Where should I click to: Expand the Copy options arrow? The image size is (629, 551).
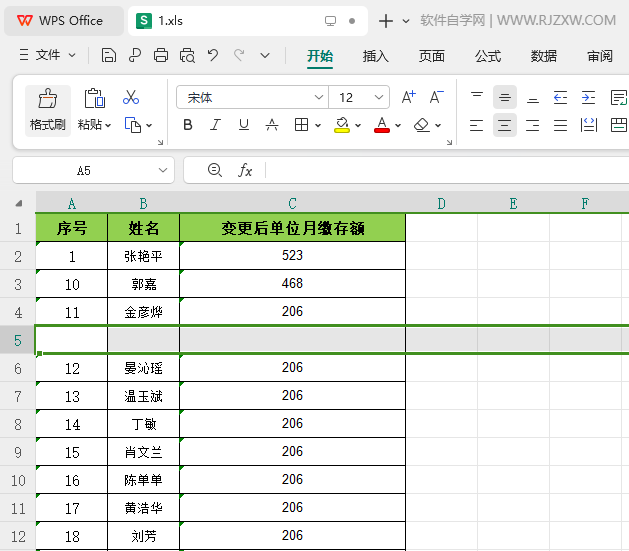click(149, 126)
